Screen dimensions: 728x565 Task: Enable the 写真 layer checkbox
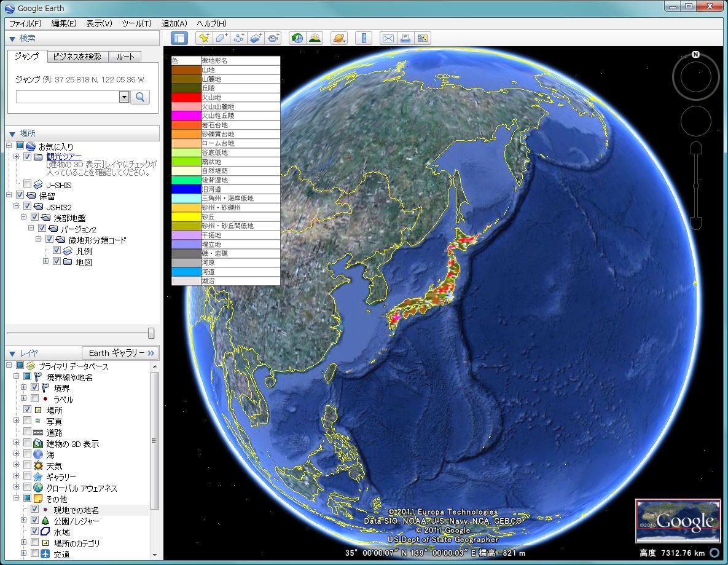(28, 421)
